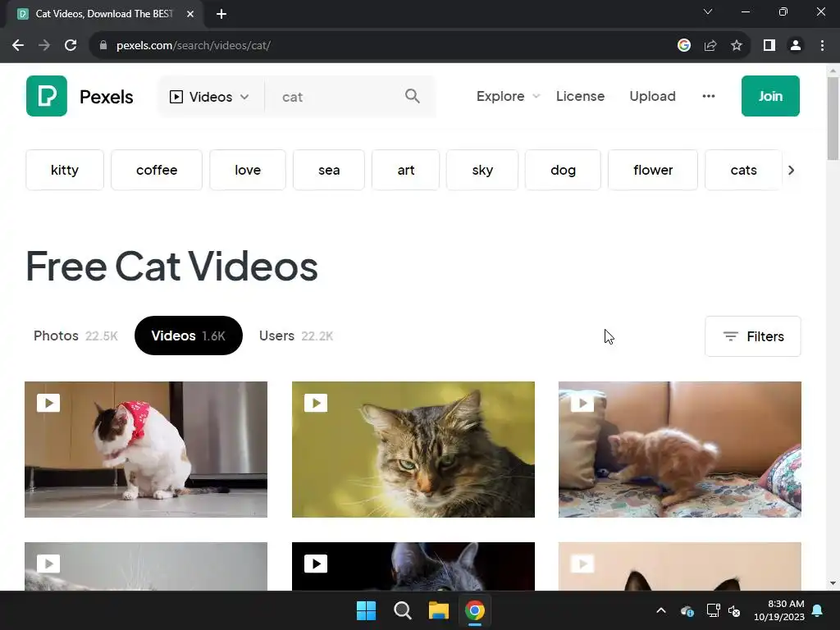Click the Upload link

[652, 96]
